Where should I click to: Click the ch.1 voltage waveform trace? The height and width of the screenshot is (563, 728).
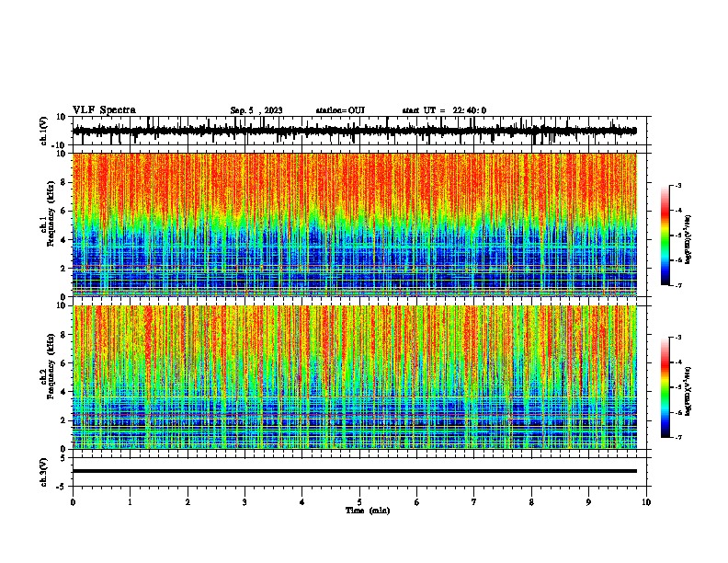[354, 131]
